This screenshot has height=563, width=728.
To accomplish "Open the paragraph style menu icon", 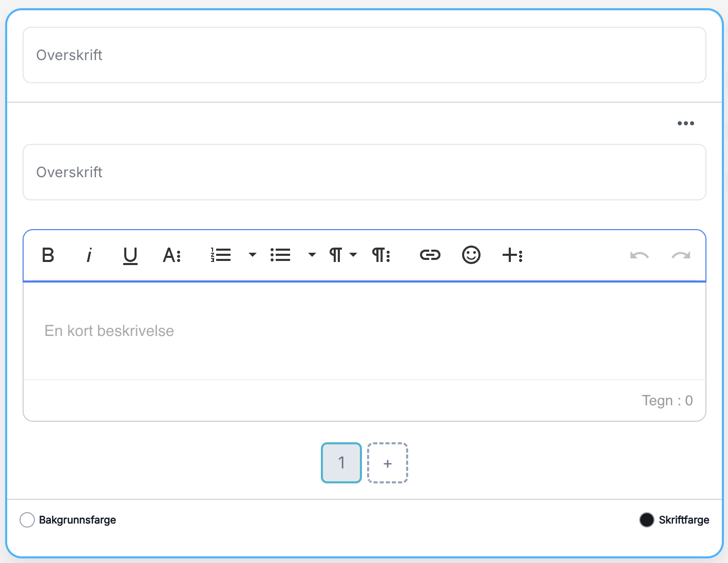I will pos(381,255).
